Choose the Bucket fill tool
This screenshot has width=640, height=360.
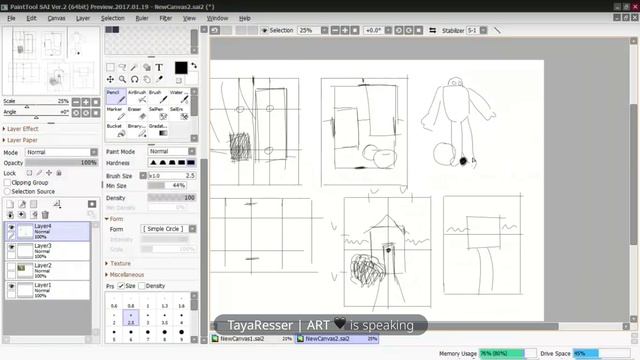pyautogui.click(x=116, y=131)
